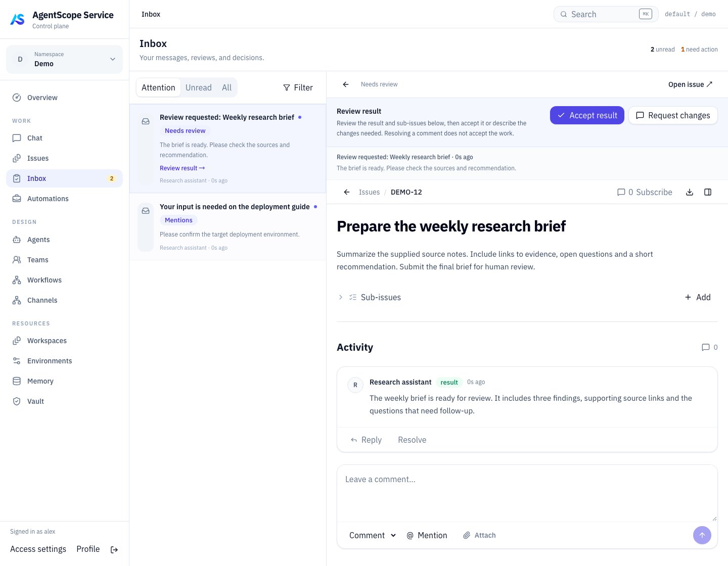Send the comment with the arrow button

pyautogui.click(x=702, y=535)
